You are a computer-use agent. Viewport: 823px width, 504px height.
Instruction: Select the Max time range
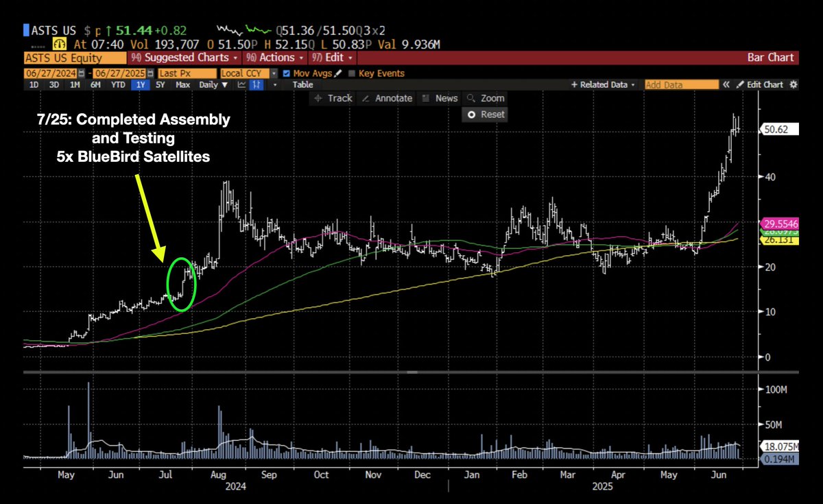(x=182, y=85)
